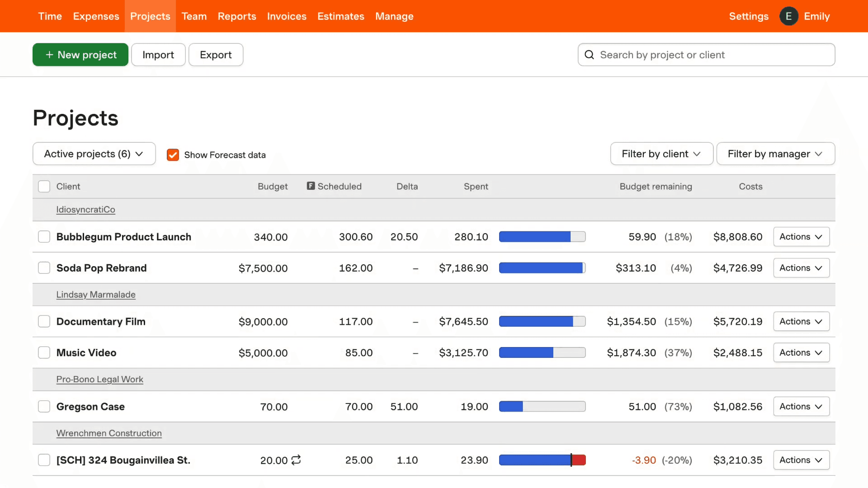
Task: Click the Scheduled column header
Action: click(339, 187)
